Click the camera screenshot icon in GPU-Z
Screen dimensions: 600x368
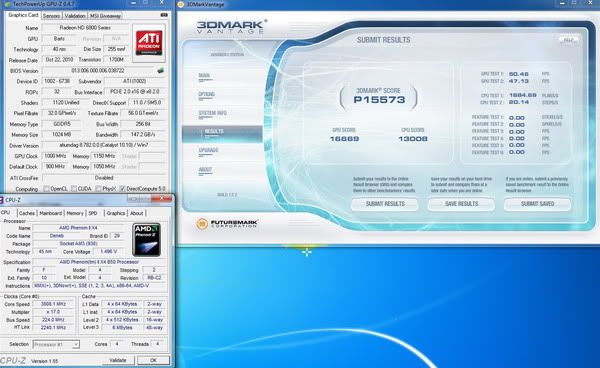[x=164, y=15]
